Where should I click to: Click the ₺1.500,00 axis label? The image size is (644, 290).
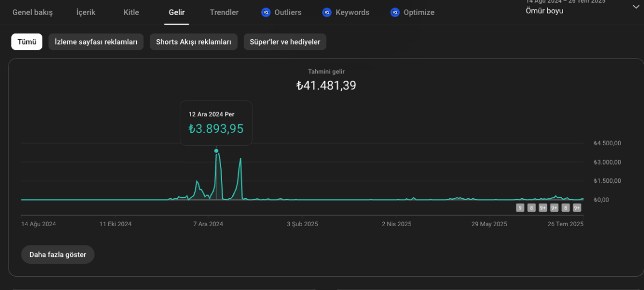(608, 181)
